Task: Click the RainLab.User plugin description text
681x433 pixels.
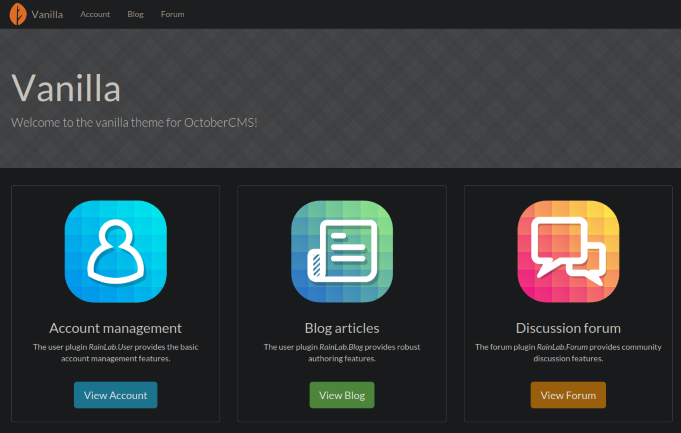Action: click(115, 353)
